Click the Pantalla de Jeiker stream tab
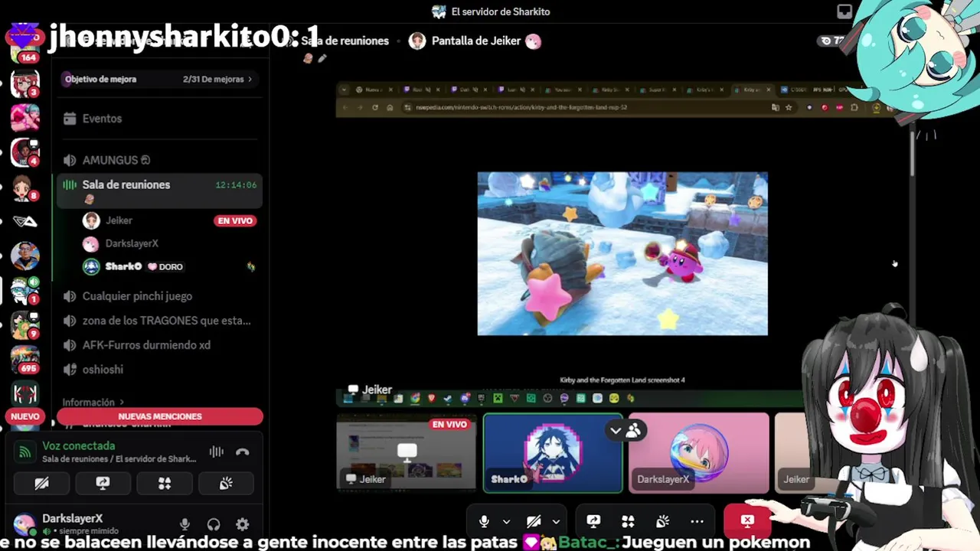Screen dimensions: 980x551 [x=475, y=41]
